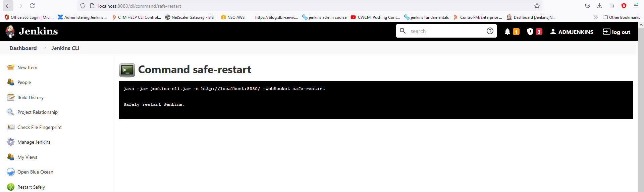Screen dimensions: 644x192
Task: Open the Office 365 Login bookmark
Action: point(29,17)
